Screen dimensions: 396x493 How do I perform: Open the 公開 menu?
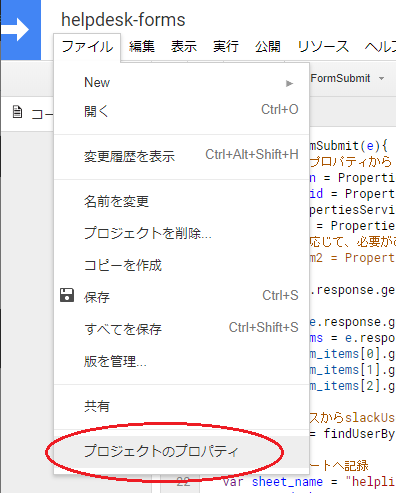click(268, 47)
